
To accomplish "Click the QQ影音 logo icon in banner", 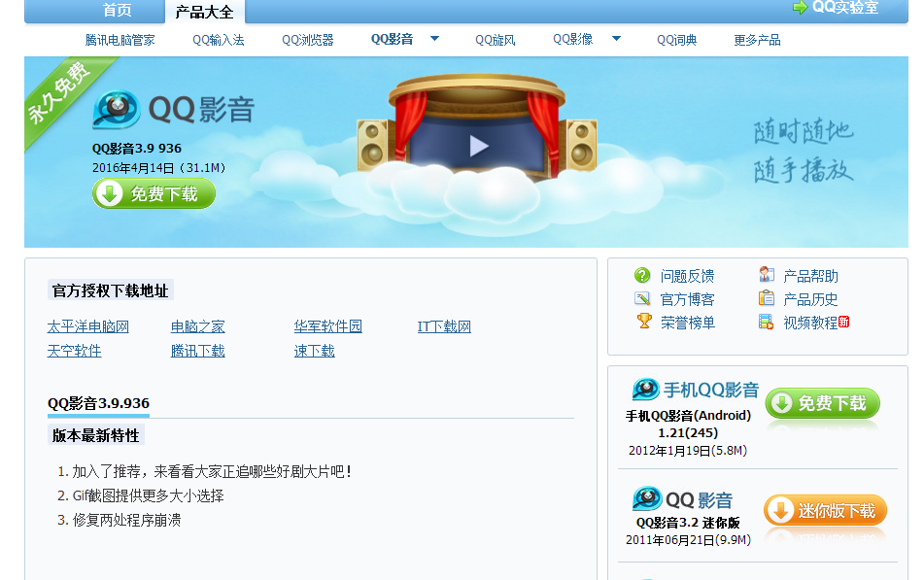I will (117, 110).
